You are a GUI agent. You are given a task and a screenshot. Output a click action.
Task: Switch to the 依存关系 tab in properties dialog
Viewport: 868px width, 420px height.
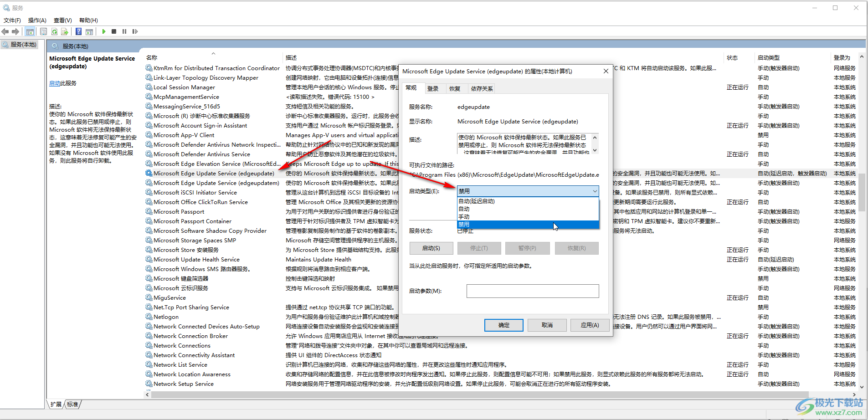pyautogui.click(x=482, y=88)
